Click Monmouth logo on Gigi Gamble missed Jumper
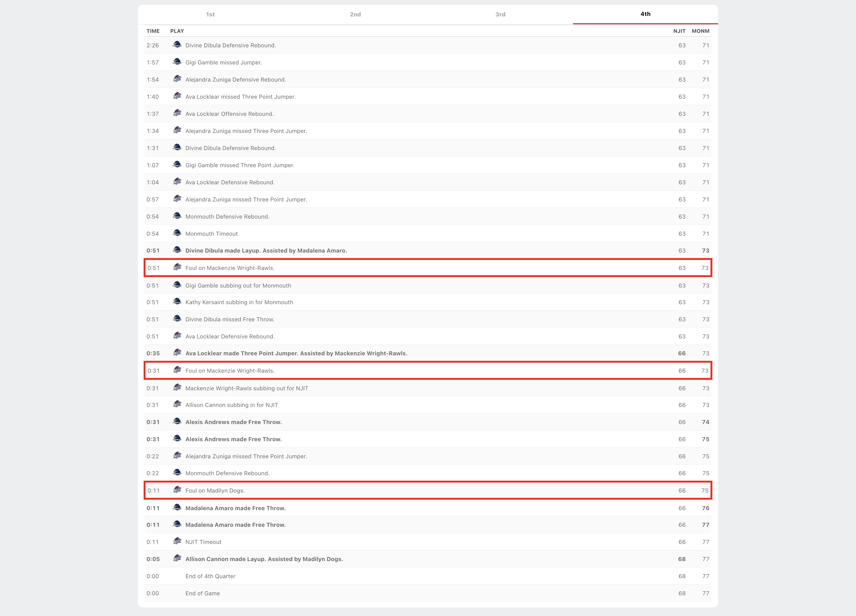This screenshot has height=616, width=856. (177, 62)
